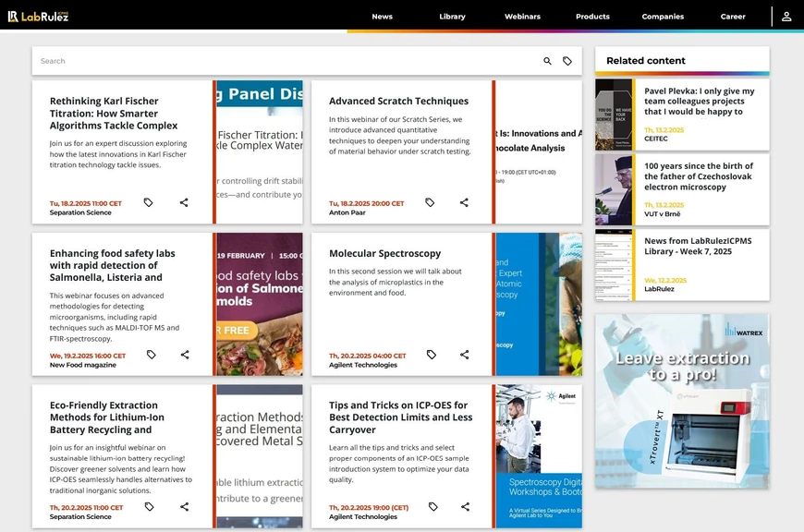Open the Career menu
804x532 pixels.
tap(733, 17)
